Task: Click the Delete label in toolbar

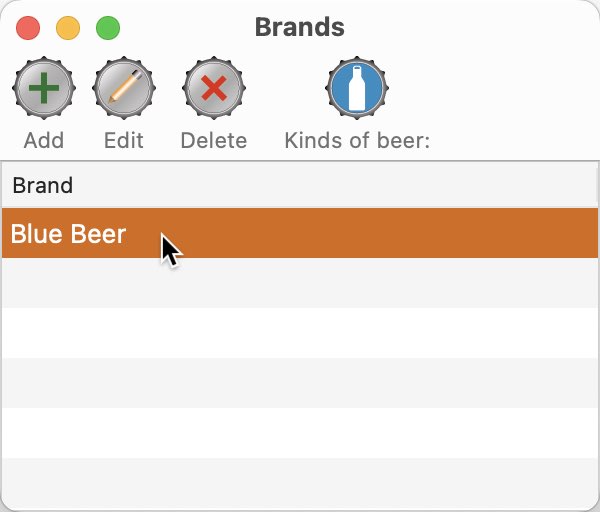Action: 214,140
